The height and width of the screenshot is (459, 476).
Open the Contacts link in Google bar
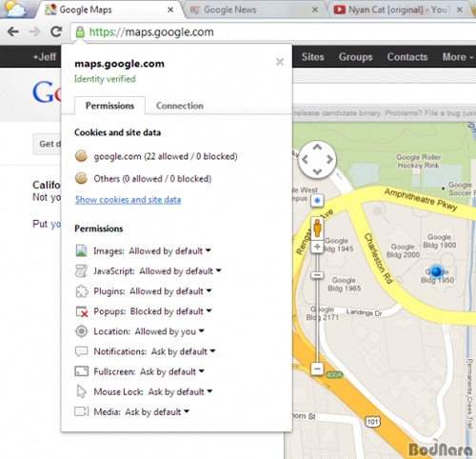click(x=407, y=57)
